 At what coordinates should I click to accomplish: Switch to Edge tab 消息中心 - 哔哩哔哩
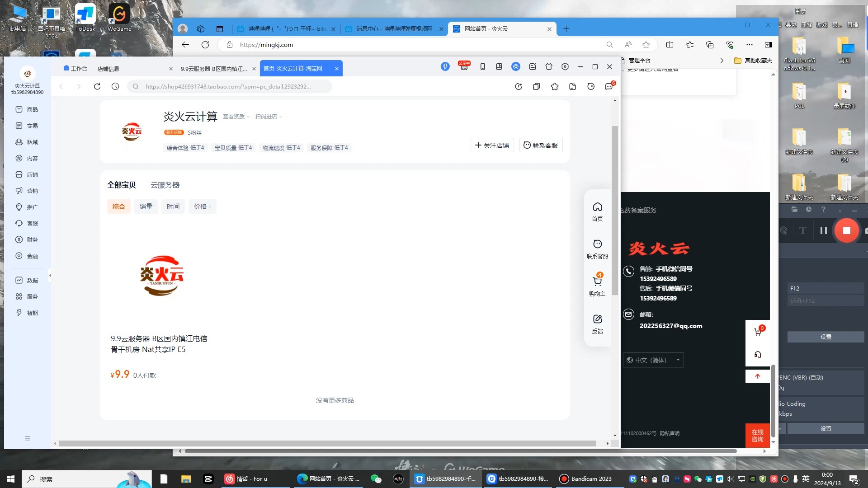coord(393,29)
